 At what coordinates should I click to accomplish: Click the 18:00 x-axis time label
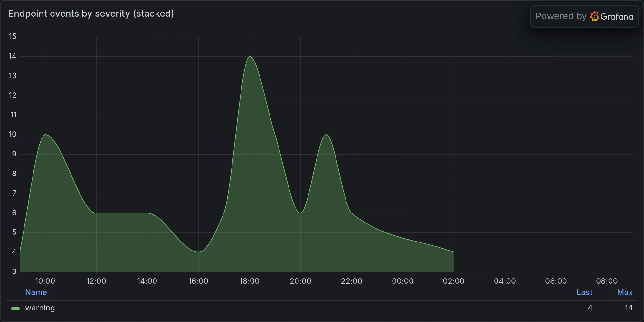pyautogui.click(x=250, y=281)
